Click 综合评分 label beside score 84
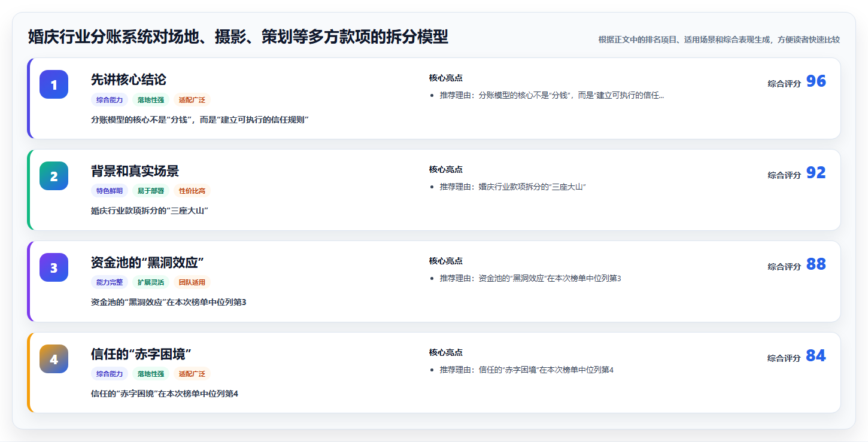868x442 pixels. [784, 358]
